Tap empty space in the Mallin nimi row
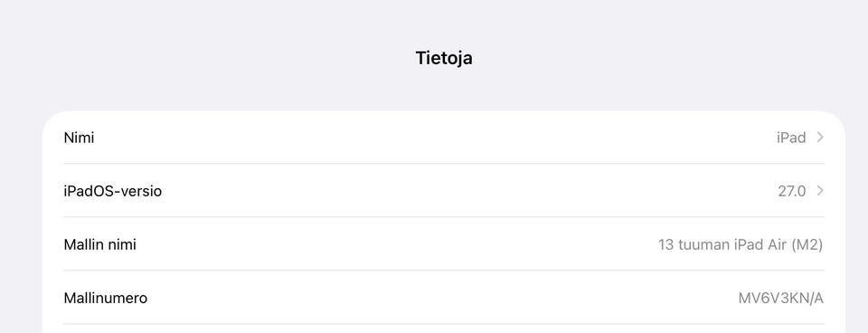Screen dimensions: 868x333 pos(388,244)
